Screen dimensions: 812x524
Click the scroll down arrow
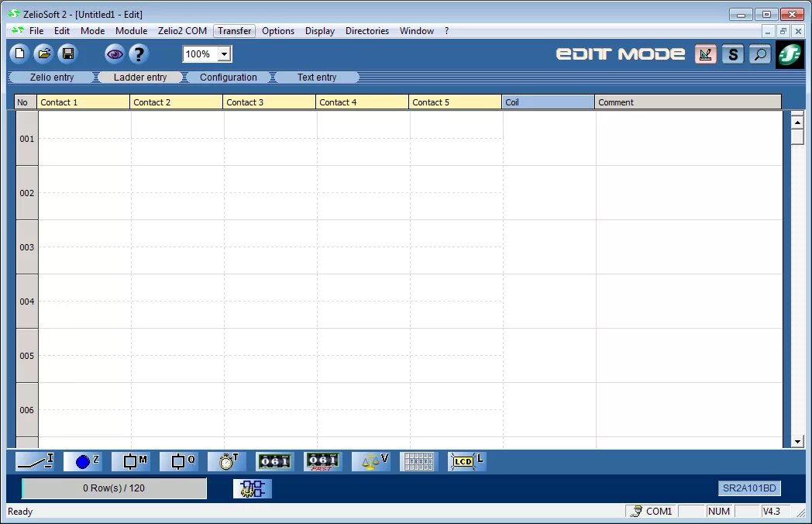[x=797, y=442]
